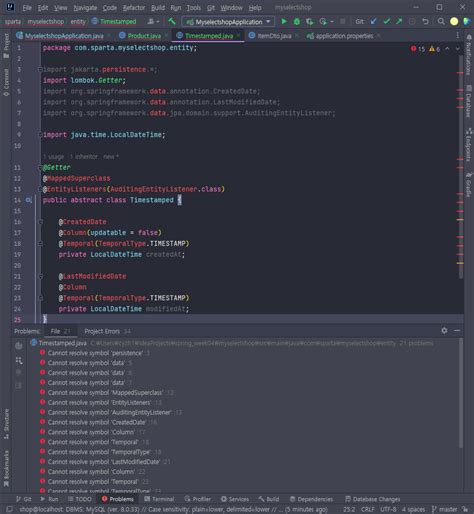Viewport: 474px width, 514px height.
Task: Switch to the Project Errors tab
Action: pyautogui.click(x=107, y=331)
